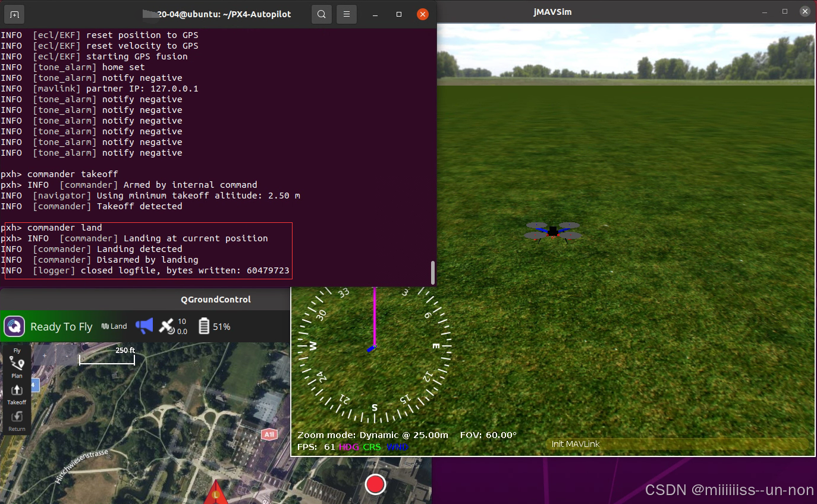Maximize the jMAVSim window
This screenshot has height=504, width=817.
785,11
